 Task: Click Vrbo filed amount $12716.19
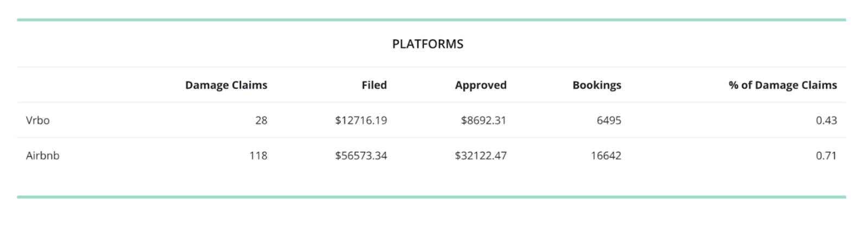[x=361, y=120]
